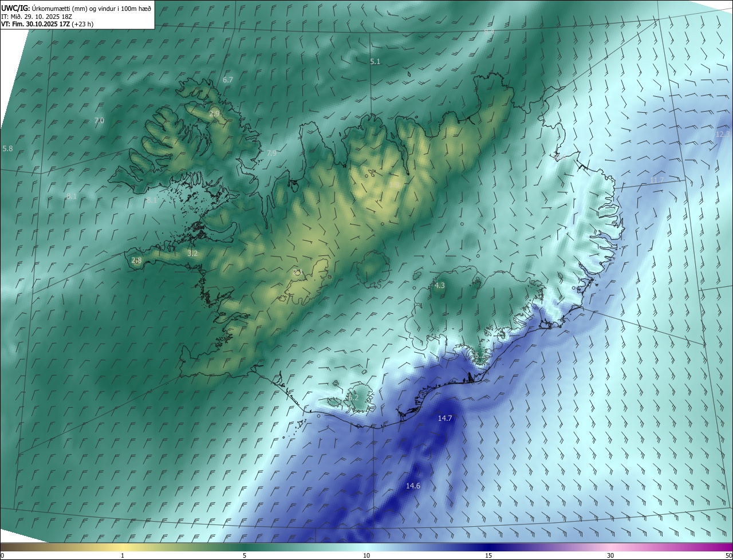
Task: Click the 1 tick on color scale
Action: (x=123, y=555)
